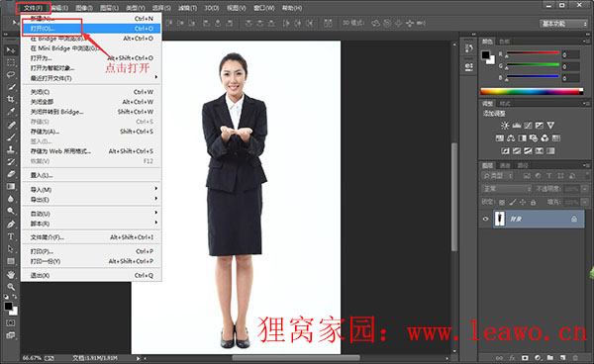The image size is (594, 364).
Task: Open the History panel icon
Action: coord(469,48)
